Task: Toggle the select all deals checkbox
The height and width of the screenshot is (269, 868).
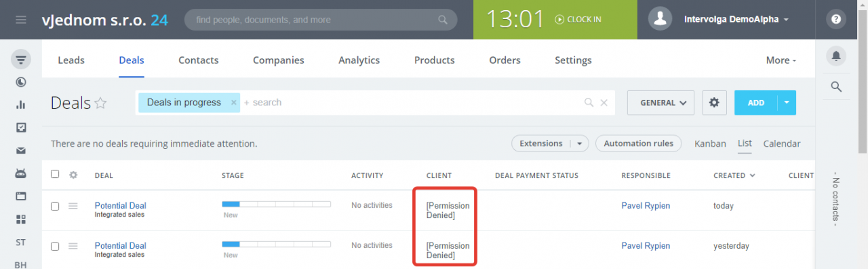Action: [x=55, y=175]
